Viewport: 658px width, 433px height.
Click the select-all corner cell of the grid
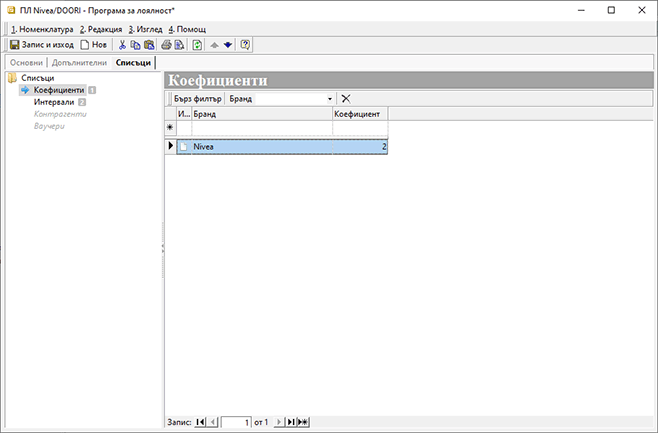[x=170, y=114]
